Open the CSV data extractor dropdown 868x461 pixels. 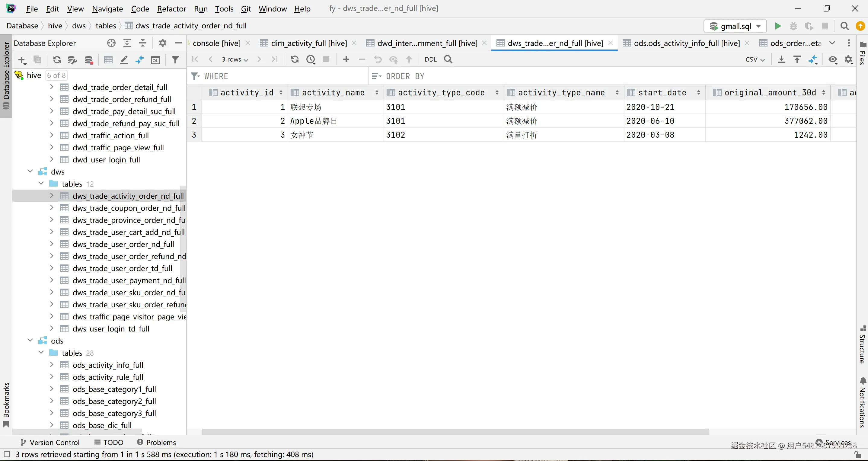[755, 59]
